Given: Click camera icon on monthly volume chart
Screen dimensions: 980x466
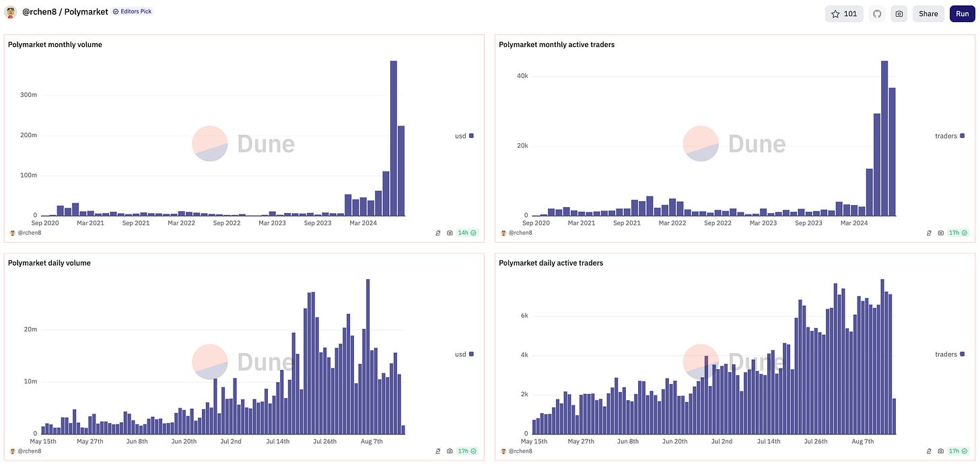Looking at the screenshot, I should [x=450, y=233].
